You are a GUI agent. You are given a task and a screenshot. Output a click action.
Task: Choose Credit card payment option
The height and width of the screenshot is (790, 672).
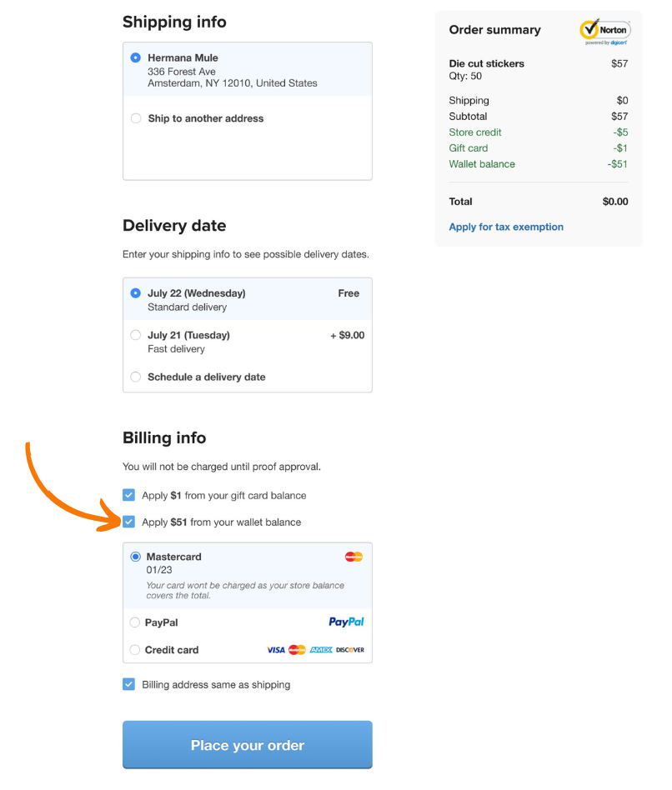[136, 650]
